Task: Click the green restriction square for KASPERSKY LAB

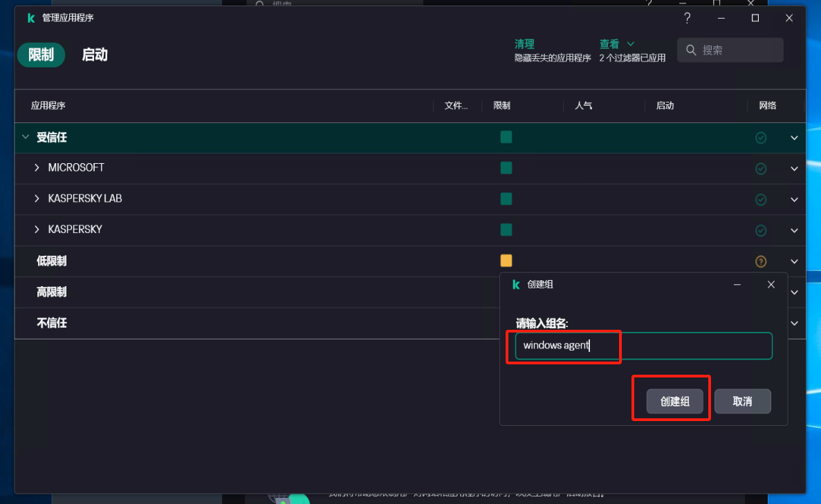Action: coord(506,199)
